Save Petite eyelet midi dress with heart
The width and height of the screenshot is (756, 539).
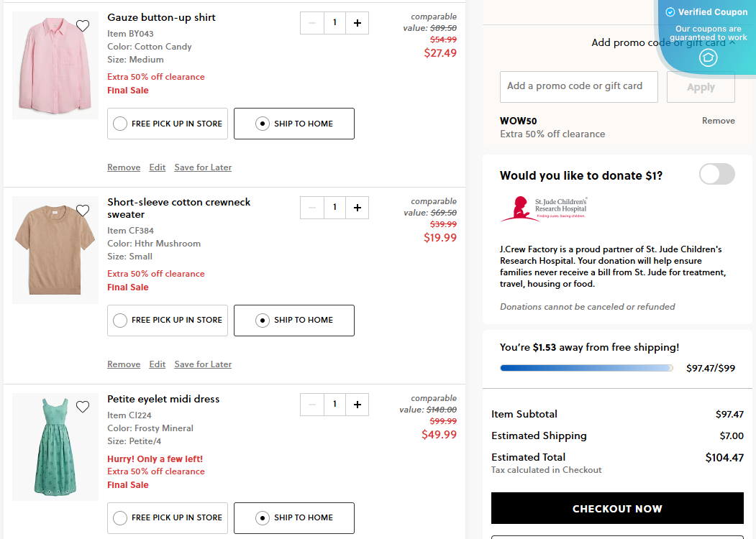83,407
